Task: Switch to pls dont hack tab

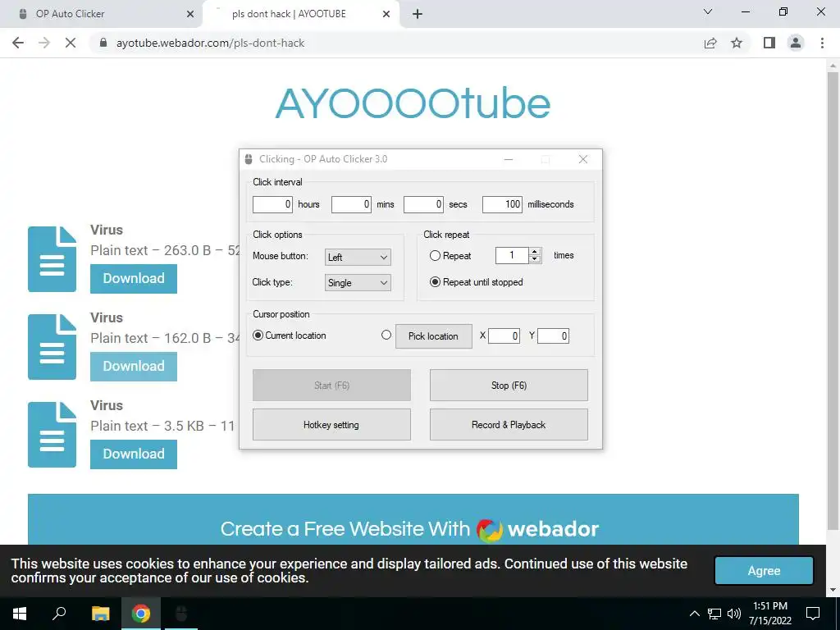Action: coord(300,14)
